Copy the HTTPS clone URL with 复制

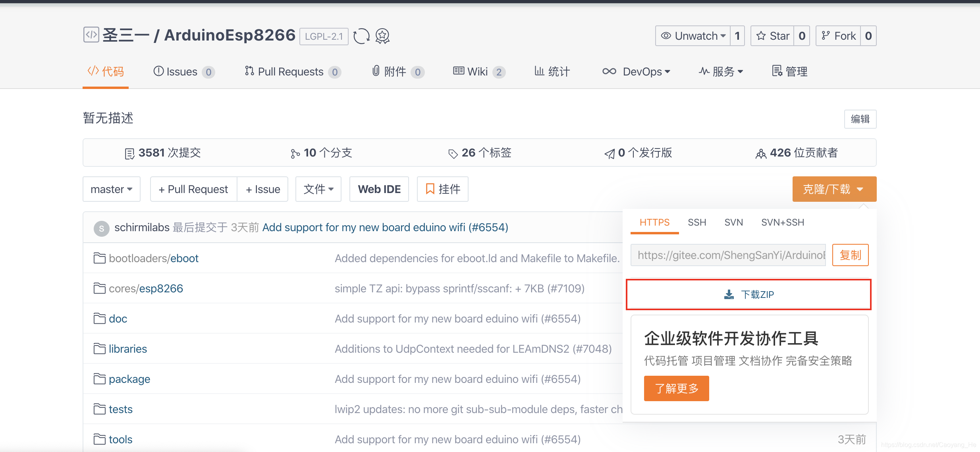[850, 255]
